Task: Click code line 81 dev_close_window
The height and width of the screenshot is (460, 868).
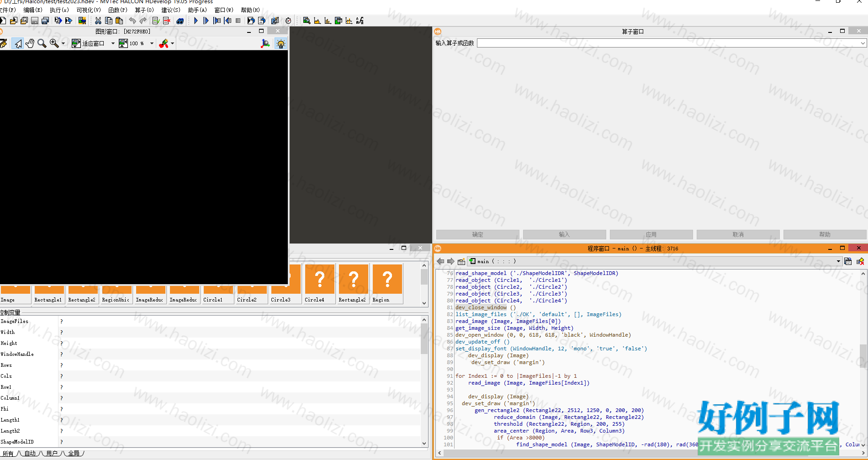Action: click(485, 307)
